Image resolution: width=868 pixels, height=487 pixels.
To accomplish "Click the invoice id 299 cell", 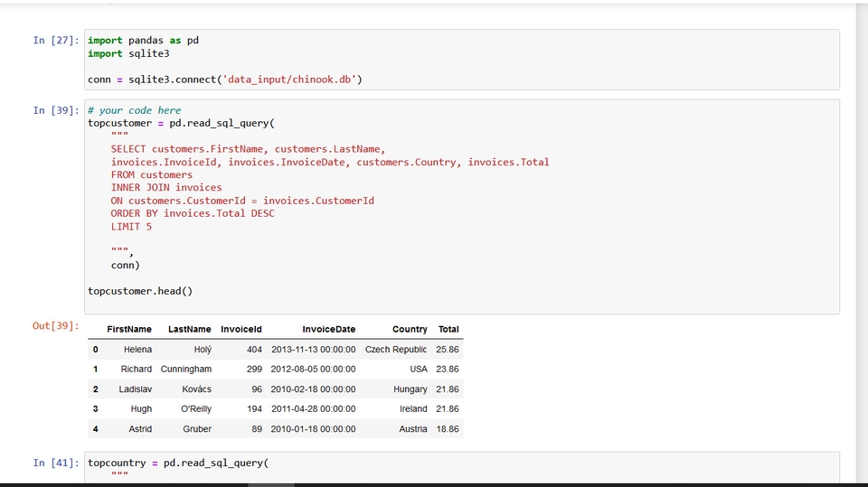I will [x=254, y=370].
